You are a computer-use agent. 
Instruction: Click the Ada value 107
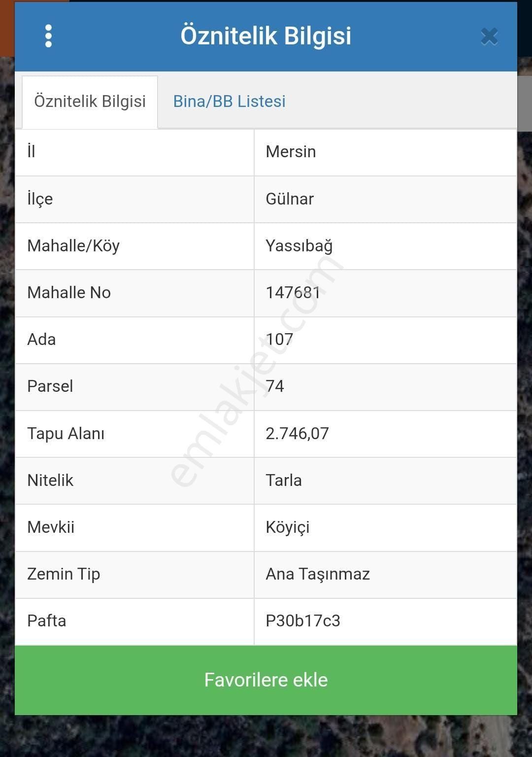(x=279, y=340)
